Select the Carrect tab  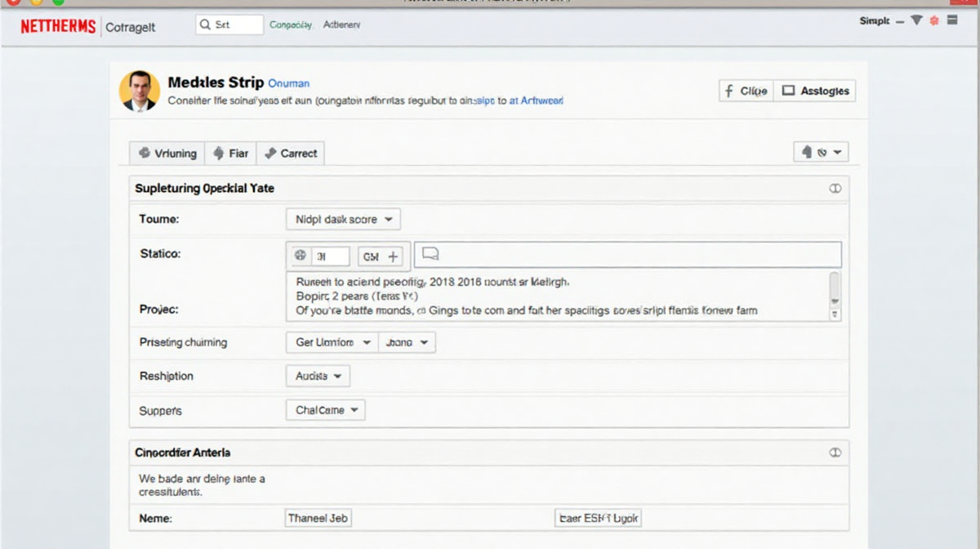click(x=290, y=154)
